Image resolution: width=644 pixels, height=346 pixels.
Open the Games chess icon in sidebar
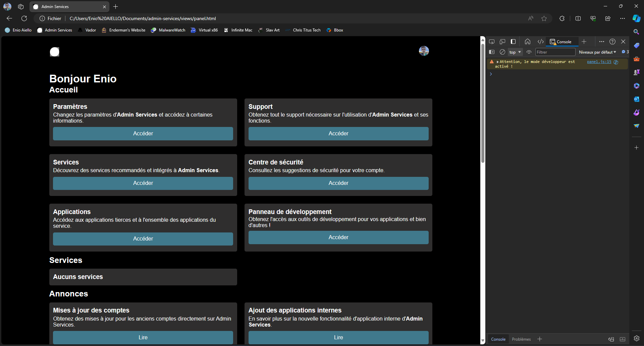(636, 72)
